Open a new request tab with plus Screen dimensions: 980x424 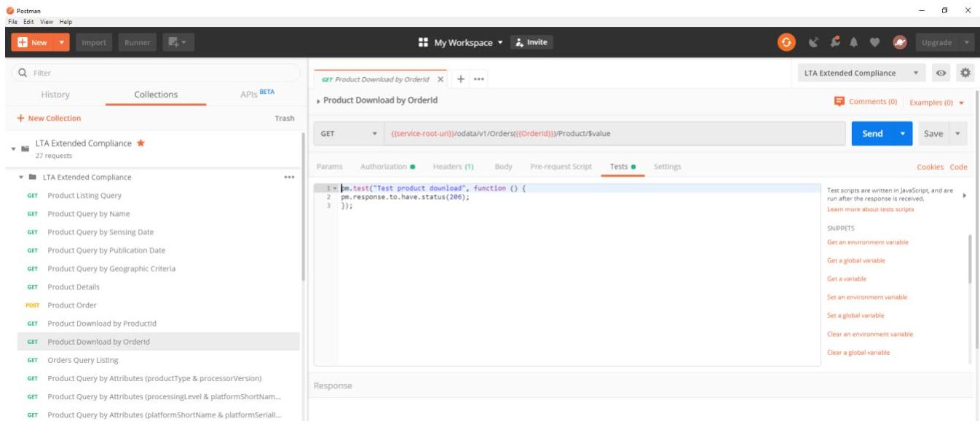click(x=461, y=79)
